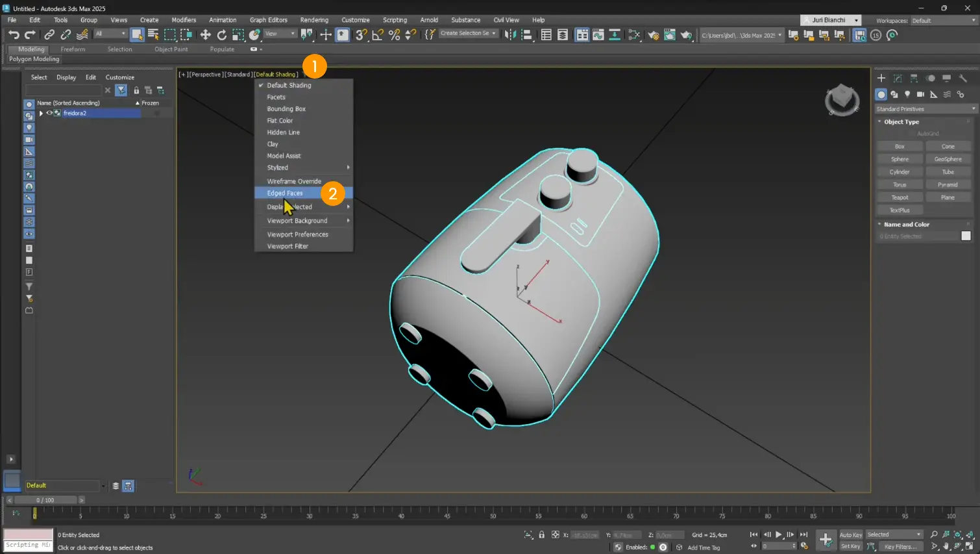Select the Cameras category icon
The width and height of the screenshot is (980, 554).
tap(920, 94)
